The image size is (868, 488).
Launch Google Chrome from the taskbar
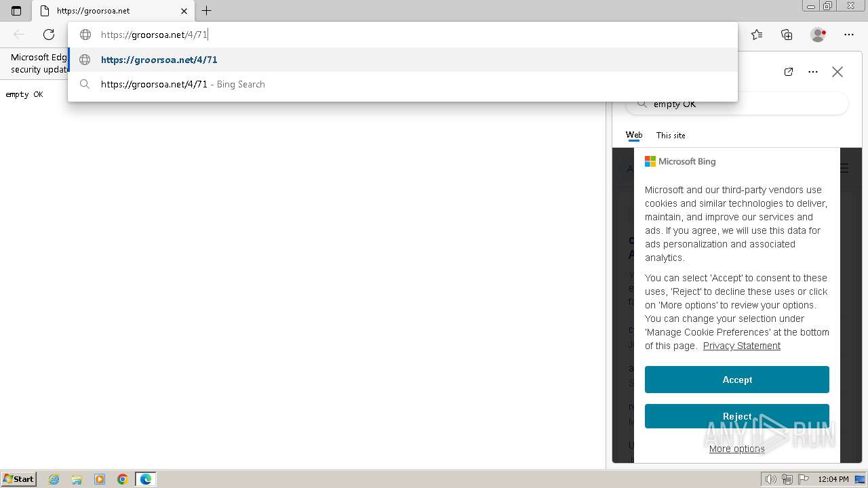tap(123, 479)
